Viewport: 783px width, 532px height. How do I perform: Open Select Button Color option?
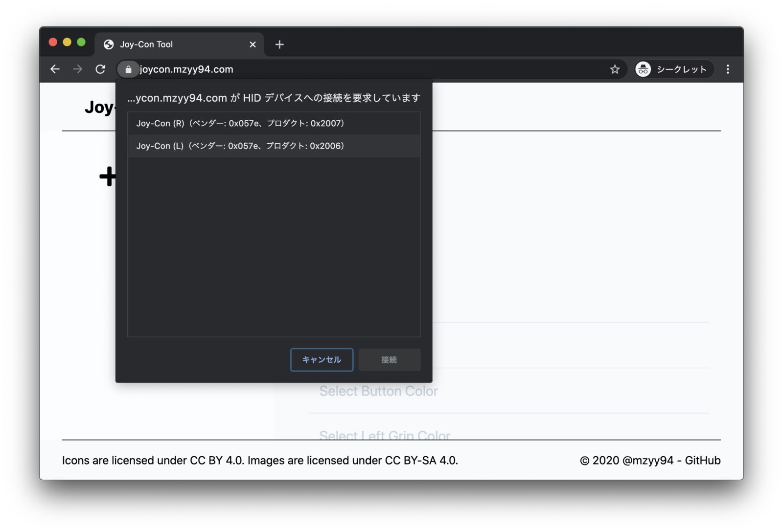point(378,391)
